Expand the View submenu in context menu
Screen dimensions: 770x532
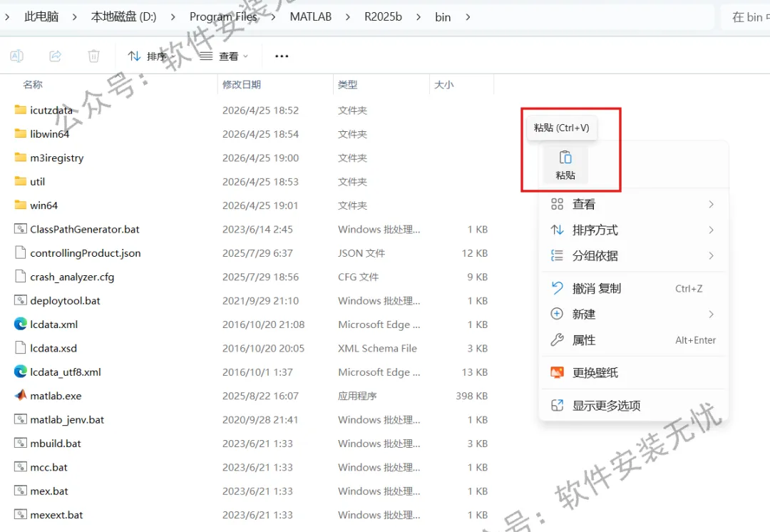711,205
